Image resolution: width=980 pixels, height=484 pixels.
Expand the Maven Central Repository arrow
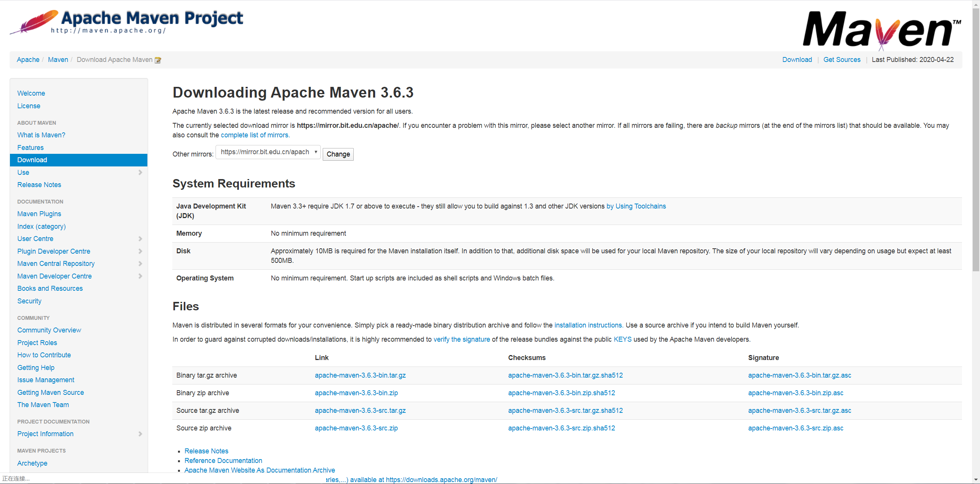click(140, 264)
